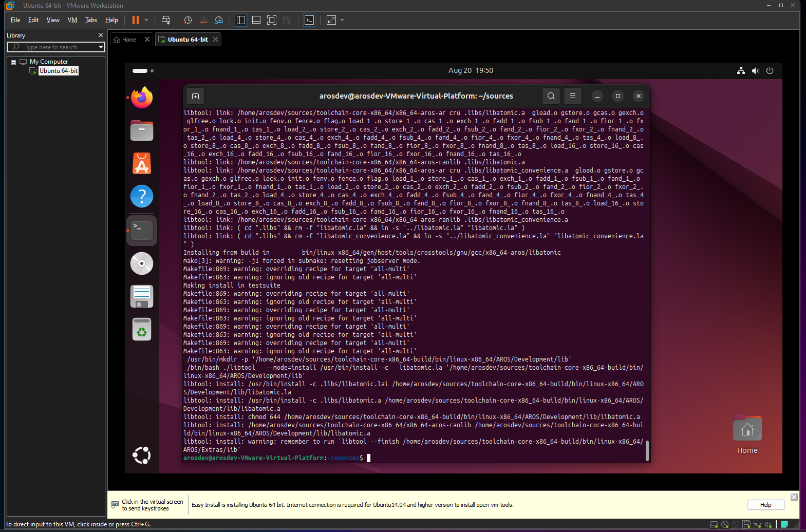Enter VMware full screen mode

pyautogui.click(x=272, y=20)
